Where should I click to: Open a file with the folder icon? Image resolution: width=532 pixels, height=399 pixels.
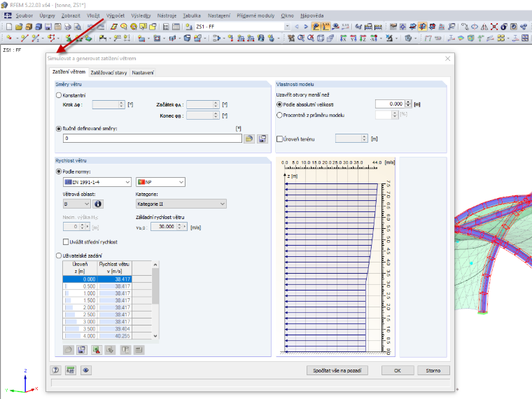19,27
